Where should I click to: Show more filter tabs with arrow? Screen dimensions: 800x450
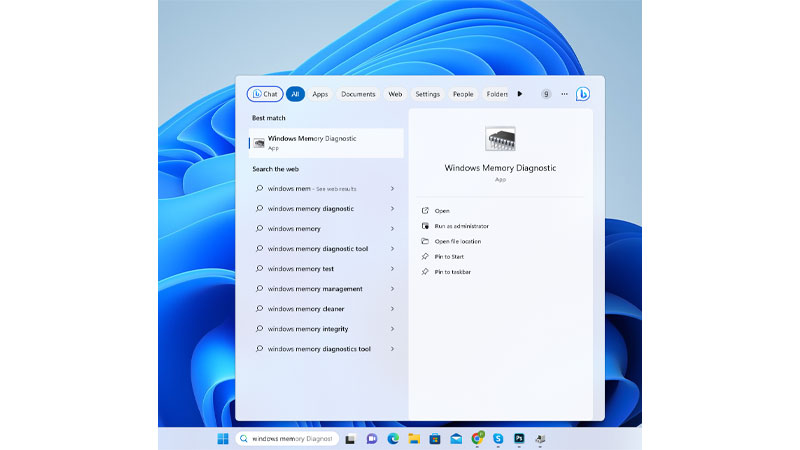(520, 94)
